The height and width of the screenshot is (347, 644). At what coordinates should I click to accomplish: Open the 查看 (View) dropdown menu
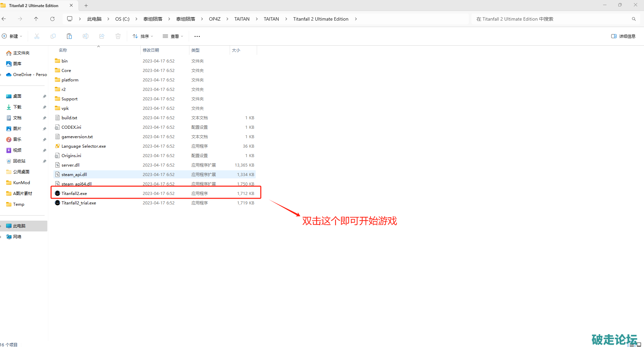click(173, 36)
